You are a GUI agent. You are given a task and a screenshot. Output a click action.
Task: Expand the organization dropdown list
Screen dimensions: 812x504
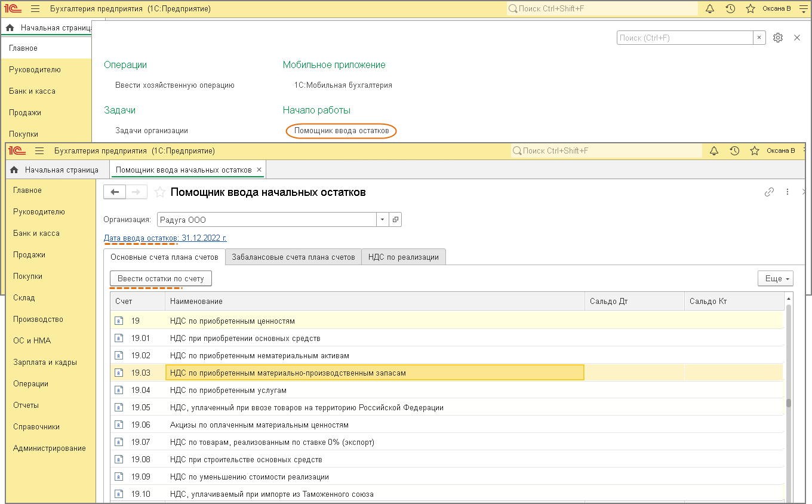point(383,220)
